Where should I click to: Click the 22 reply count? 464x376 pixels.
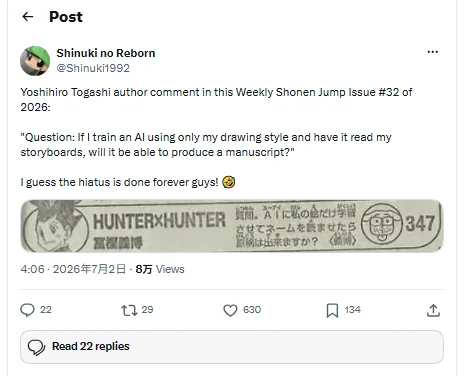(x=46, y=310)
